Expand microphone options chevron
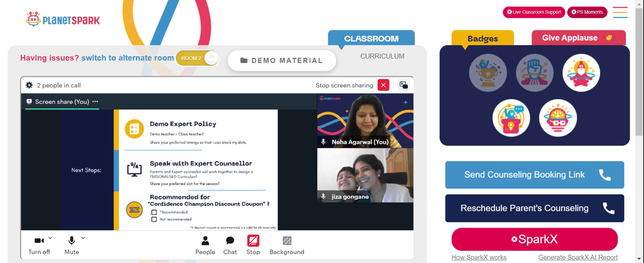644x263 pixels. click(x=82, y=237)
